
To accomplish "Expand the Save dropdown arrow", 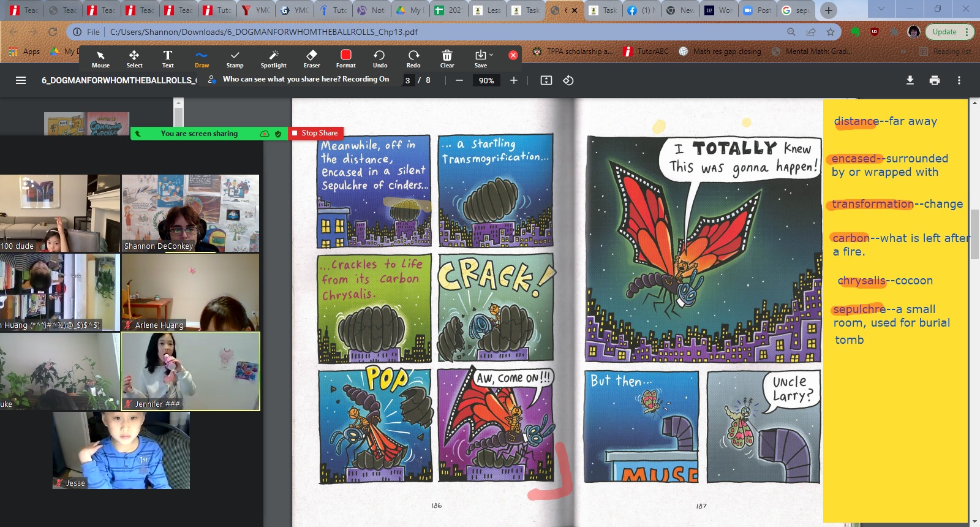I will pos(491,55).
